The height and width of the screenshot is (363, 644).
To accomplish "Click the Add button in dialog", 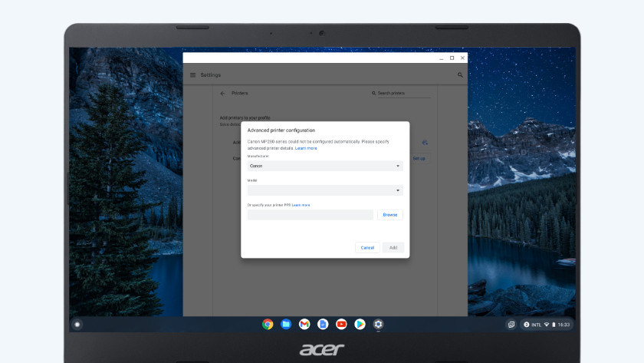I will 393,247.
